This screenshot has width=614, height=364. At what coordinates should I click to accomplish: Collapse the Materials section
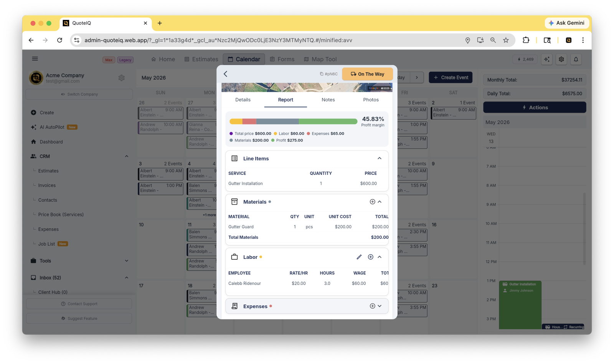coord(380,202)
